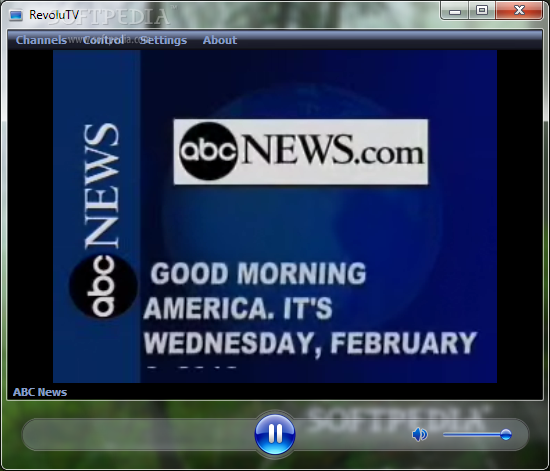This screenshot has width=550, height=471.
Task: Click the RevoluTV app icon in title bar
Action: point(16,15)
